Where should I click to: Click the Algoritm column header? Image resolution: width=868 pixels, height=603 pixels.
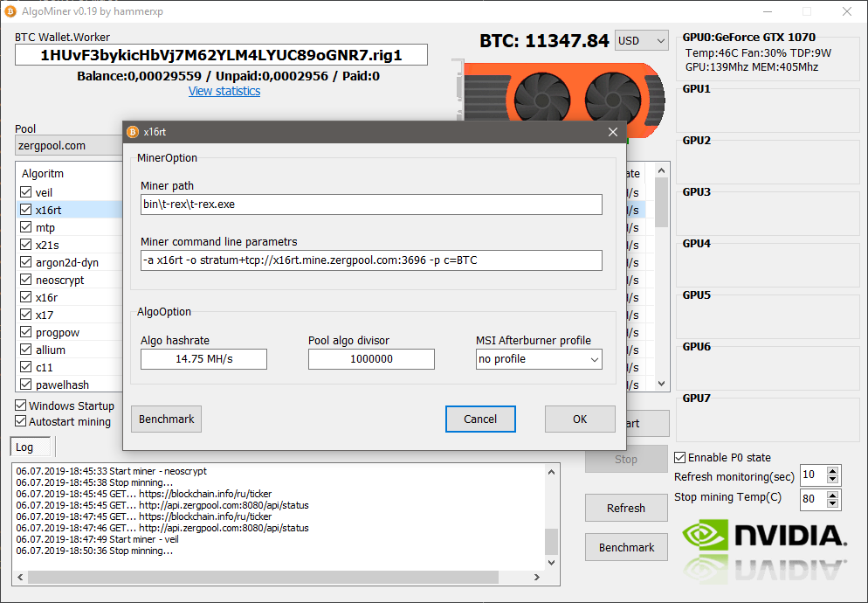pos(71,174)
